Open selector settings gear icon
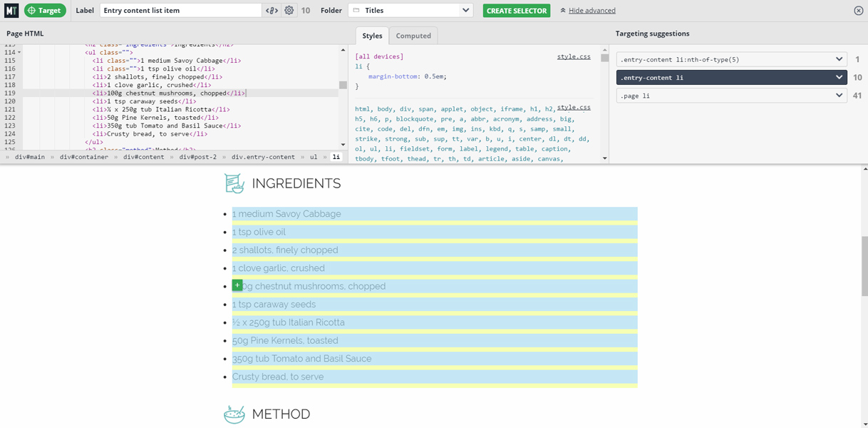The width and height of the screenshot is (868, 428). pos(289,11)
